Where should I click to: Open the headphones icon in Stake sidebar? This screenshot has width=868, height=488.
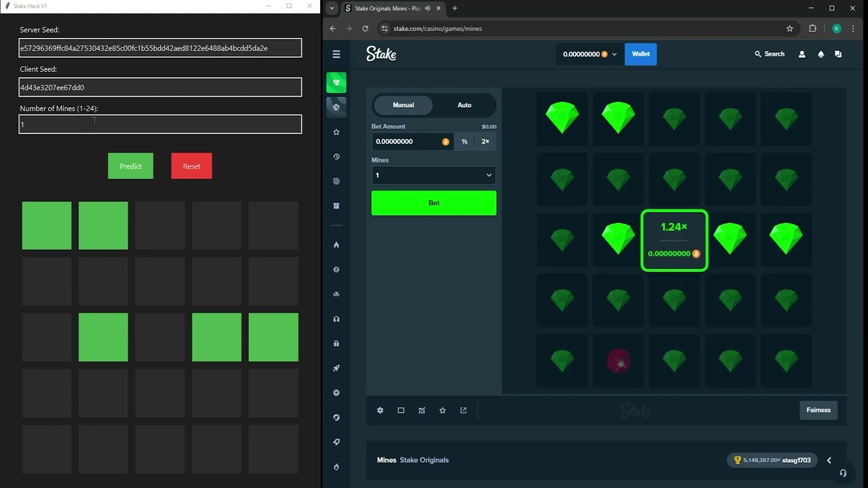pos(336,319)
